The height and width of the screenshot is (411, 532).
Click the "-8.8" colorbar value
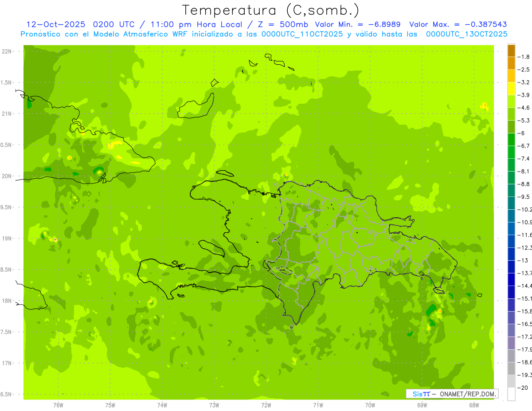[524, 184]
